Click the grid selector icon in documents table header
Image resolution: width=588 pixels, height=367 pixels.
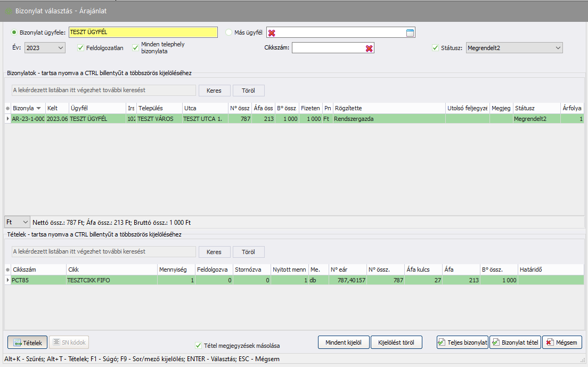tap(7, 109)
